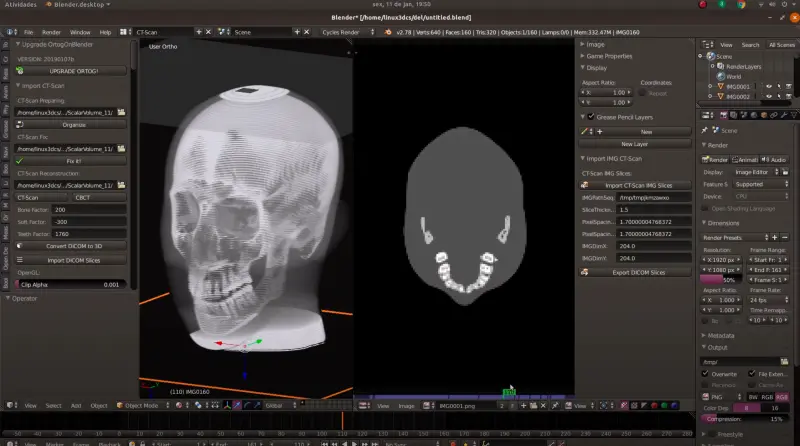
Task: Click Convert DICOM to 3D button
Action: [71, 246]
